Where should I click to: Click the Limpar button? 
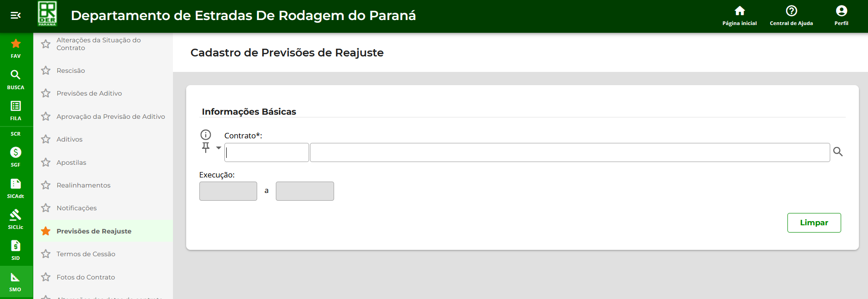(814, 223)
